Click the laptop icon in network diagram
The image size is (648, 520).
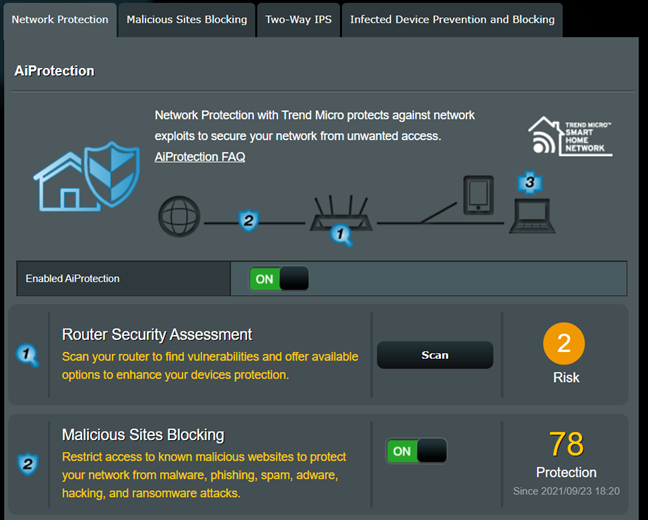click(532, 216)
